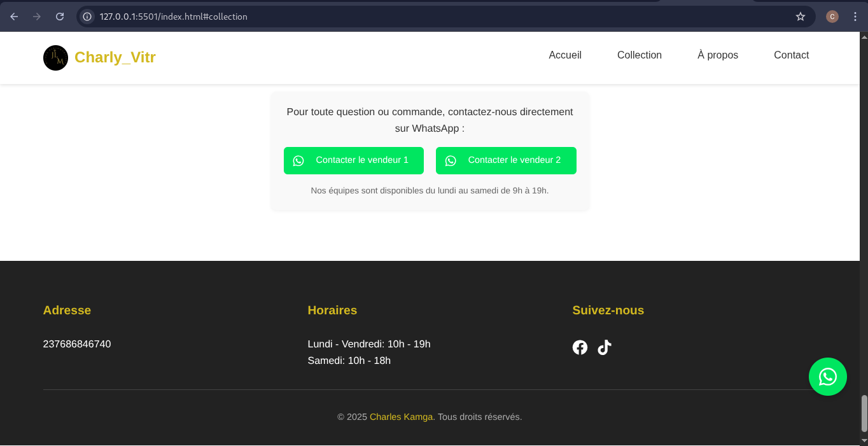The width and height of the screenshot is (868, 446).
Task: Open the browser profile avatar
Action: tap(832, 17)
